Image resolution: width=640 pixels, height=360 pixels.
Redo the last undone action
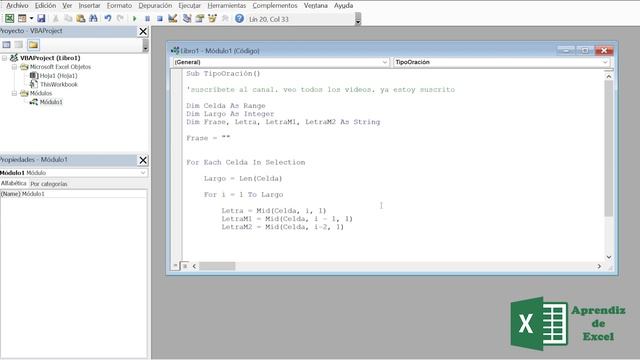pos(120,18)
